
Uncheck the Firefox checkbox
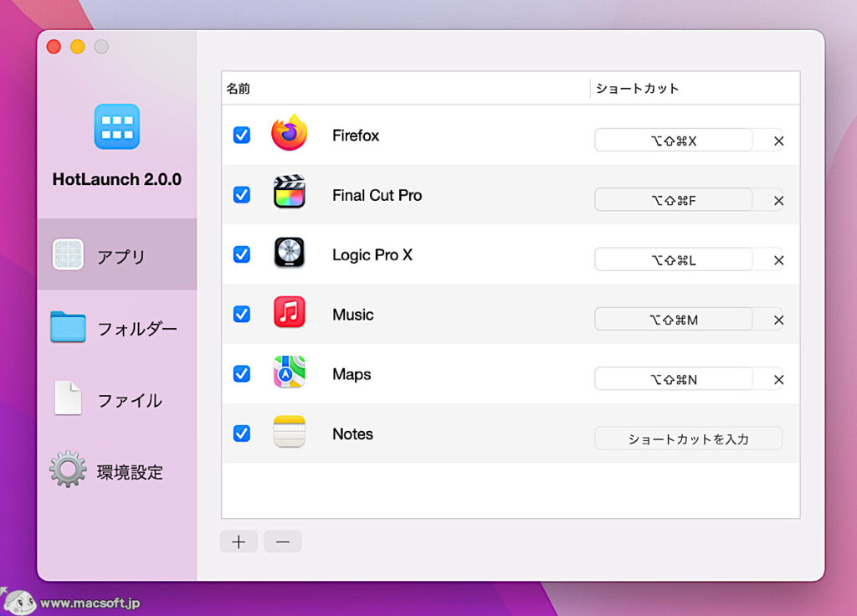(x=242, y=135)
